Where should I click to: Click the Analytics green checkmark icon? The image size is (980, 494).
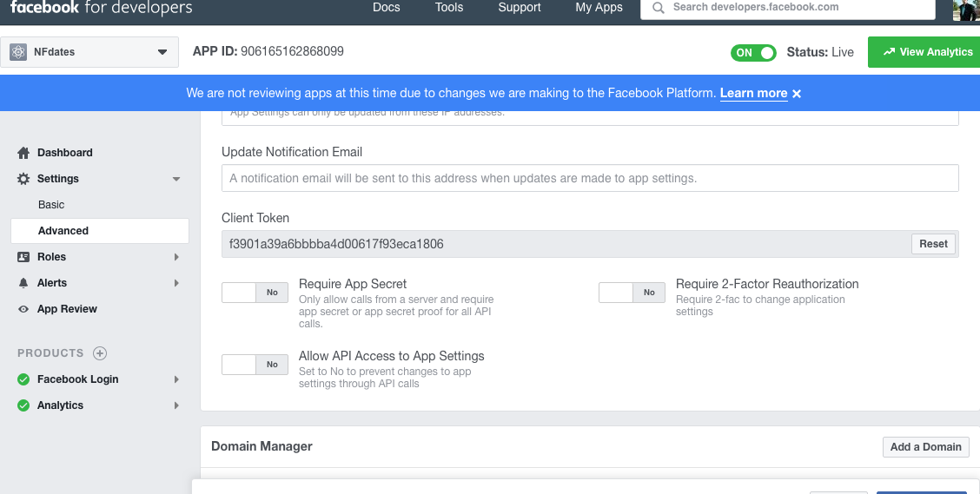coord(23,405)
